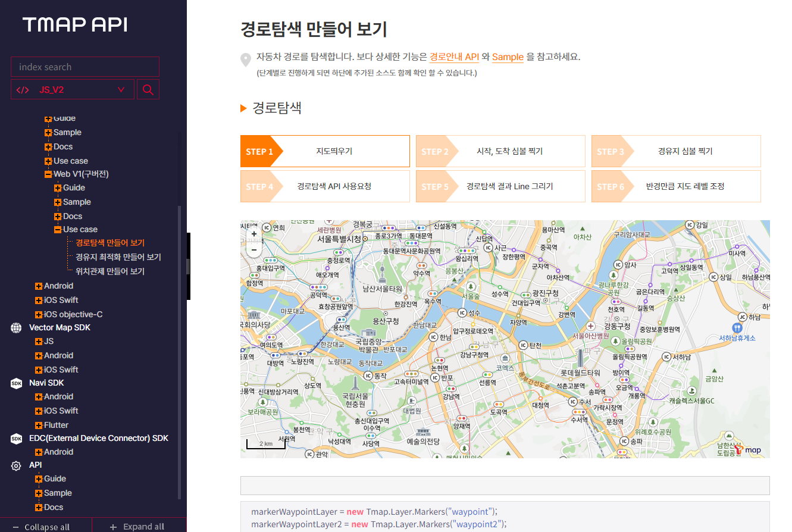Expand the Android node above iOS objective-C
The image size is (792, 532).
click(39, 286)
